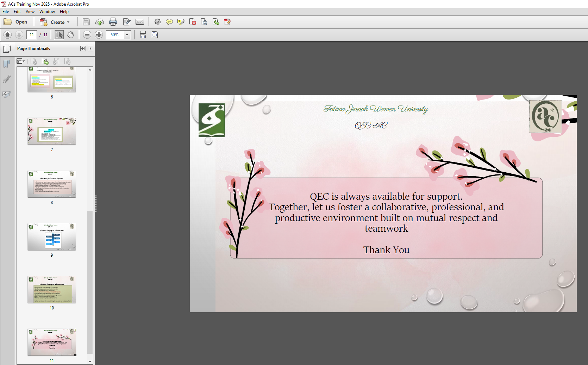
Task: Open the Edit menu
Action: coord(17,12)
